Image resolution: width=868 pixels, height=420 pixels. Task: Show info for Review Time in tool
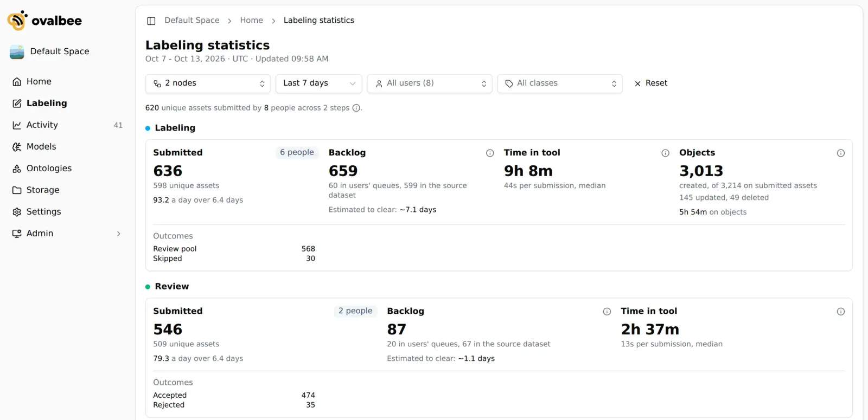[841, 312]
